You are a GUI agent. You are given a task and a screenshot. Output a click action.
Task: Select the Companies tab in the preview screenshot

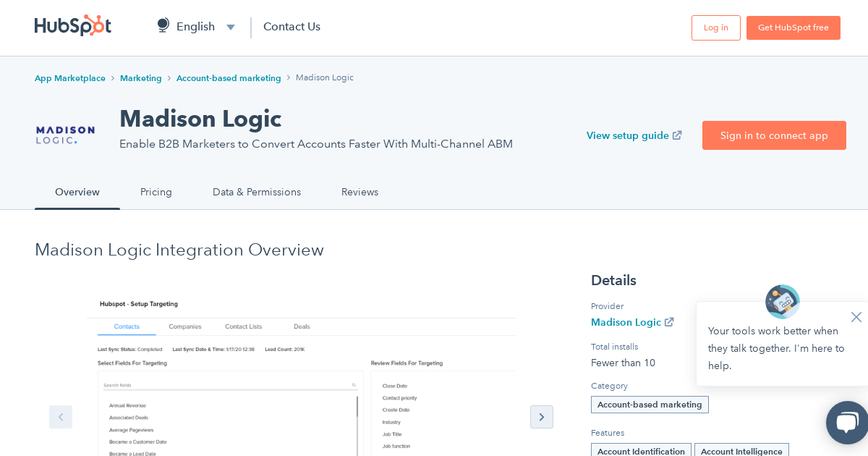[x=185, y=326]
